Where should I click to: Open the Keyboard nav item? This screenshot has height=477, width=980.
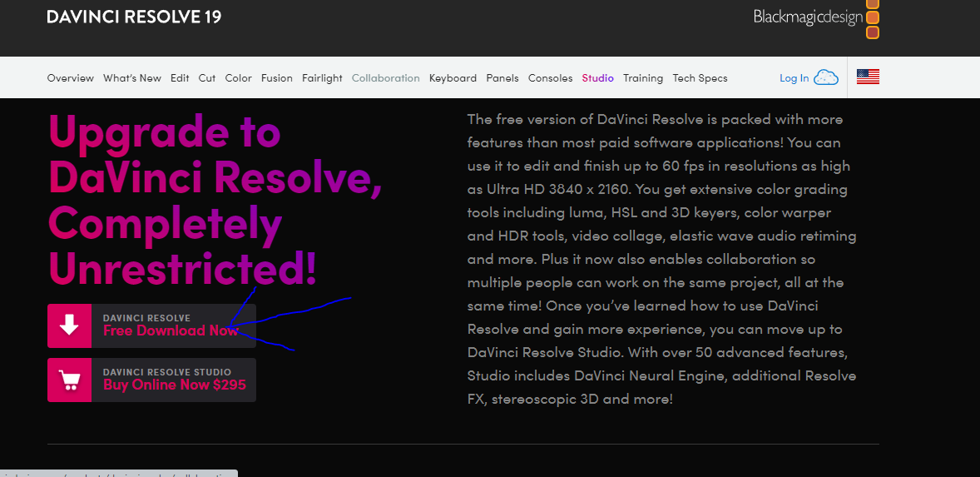tap(453, 78)
